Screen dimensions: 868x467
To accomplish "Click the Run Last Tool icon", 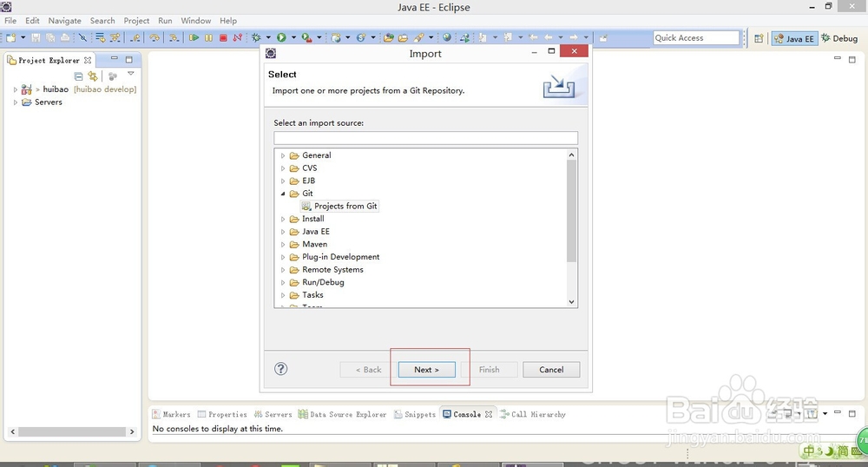I will [x=306, y=37].
